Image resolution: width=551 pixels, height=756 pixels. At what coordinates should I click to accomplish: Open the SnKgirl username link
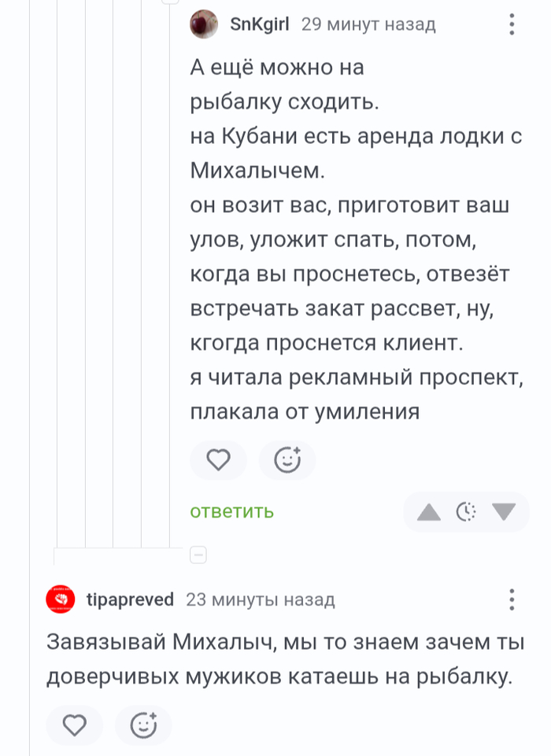point(261,24)
